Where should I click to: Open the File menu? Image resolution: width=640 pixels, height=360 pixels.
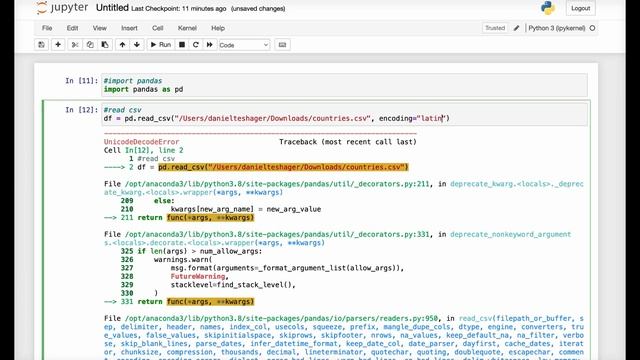[47, 28]
